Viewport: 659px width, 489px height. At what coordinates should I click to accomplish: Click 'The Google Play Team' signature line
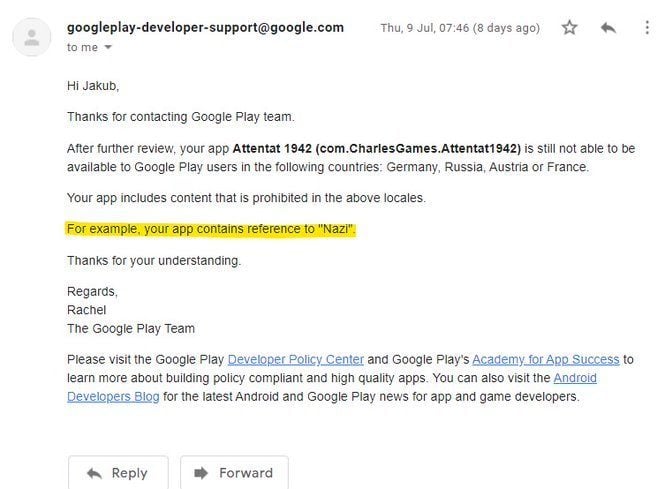(x=131, y=329)
